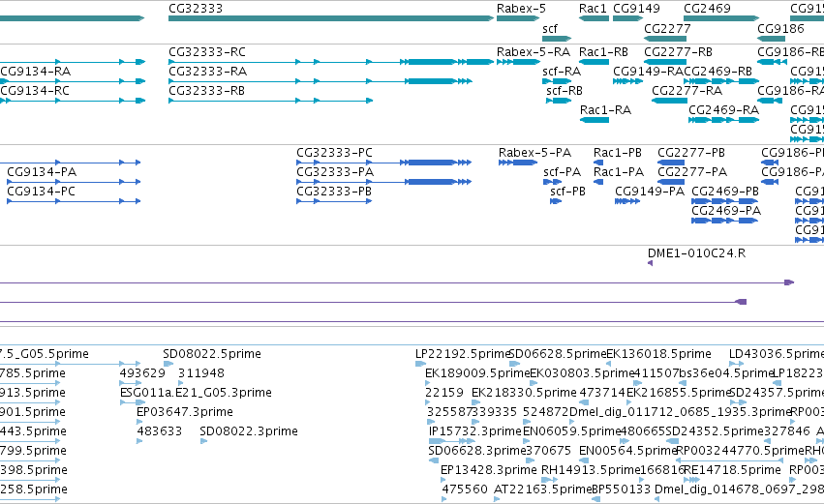Image resolution: width=824 pixels, height=504 pixels.
Task: Click the Rac1-RB transcript label
Action: click(x=603, y=52)
